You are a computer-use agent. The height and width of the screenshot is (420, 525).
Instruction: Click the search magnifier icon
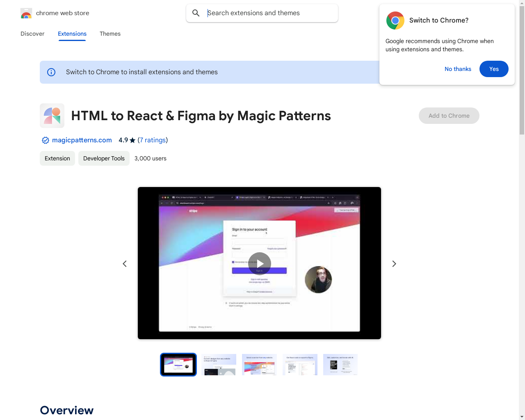(196, 13)
